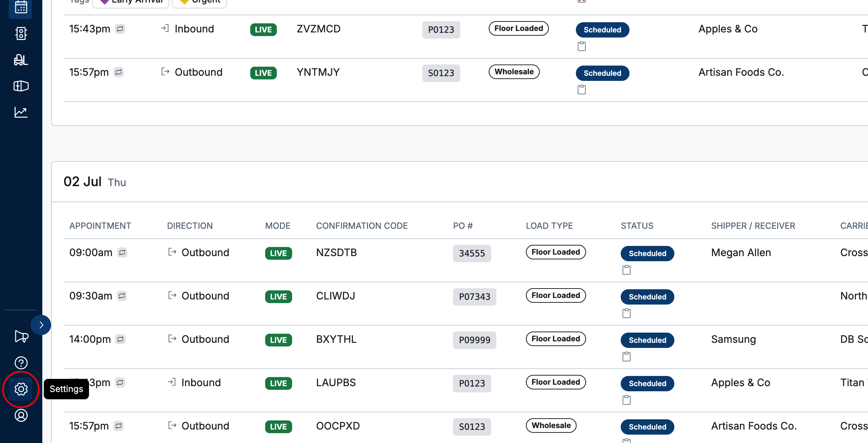
Task: Click PO number S0123 in YNTMJY row
Action: pyautogui.click(x=441, y=73)
